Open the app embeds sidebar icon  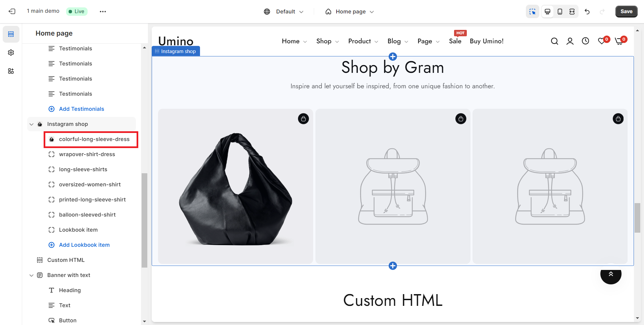point(11,71)
